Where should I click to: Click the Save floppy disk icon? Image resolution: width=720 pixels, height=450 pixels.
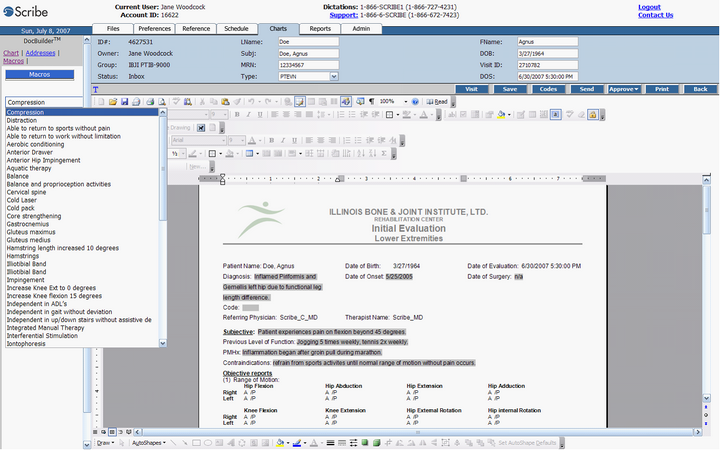pos(124,101)
